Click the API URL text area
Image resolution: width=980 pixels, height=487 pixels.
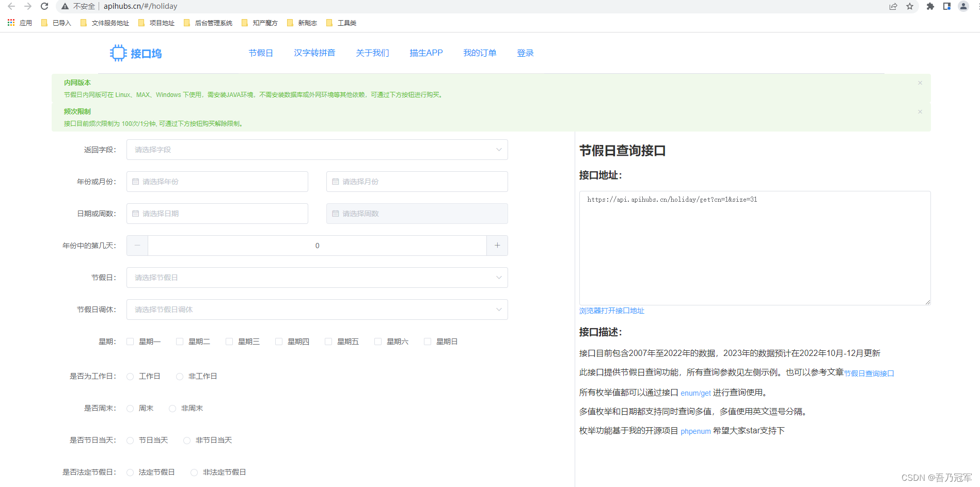click(x=755, y=248)
